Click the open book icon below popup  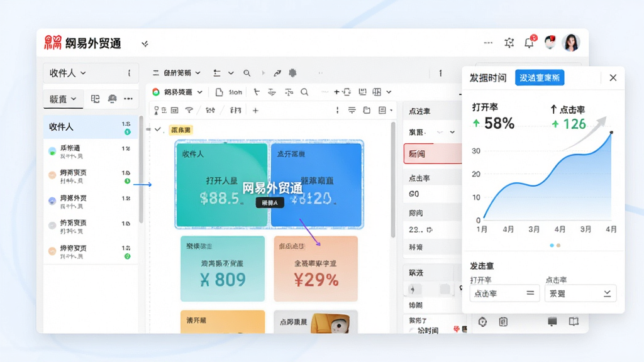pyautogui.click(x=574, y=321)
